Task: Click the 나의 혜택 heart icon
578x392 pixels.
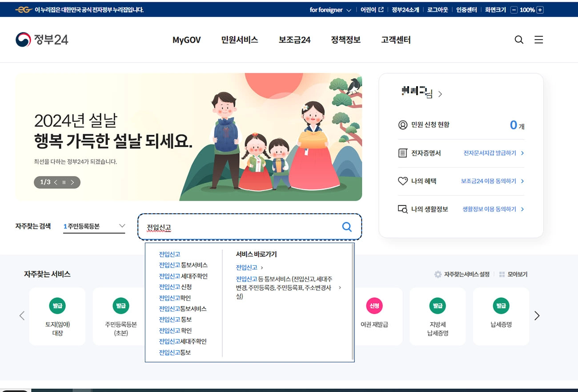Action: tap(402, 181)
